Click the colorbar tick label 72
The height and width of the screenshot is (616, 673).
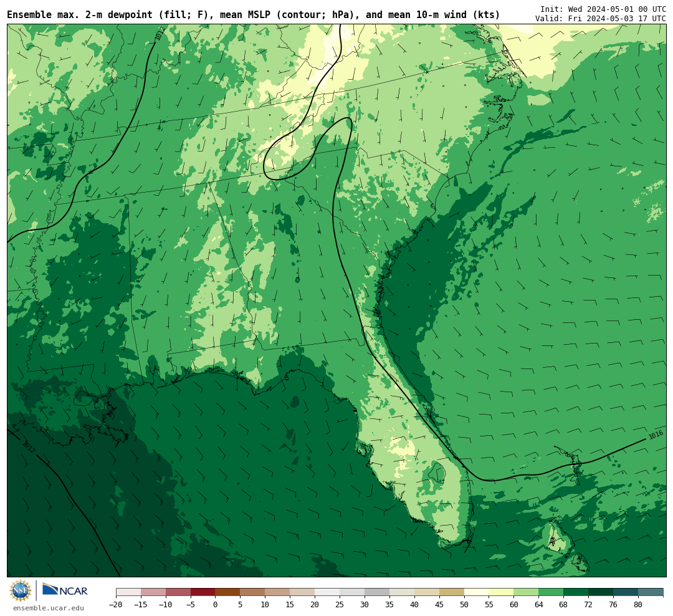point(589,605)
